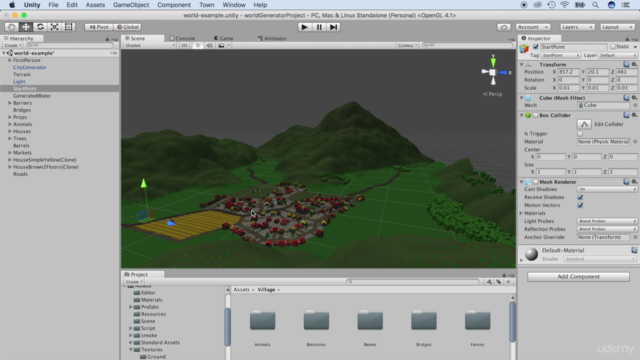The image size is (640, 360).
Task: Select the Rotate tool
Action: pyautogui.click(x=40, y=27)
